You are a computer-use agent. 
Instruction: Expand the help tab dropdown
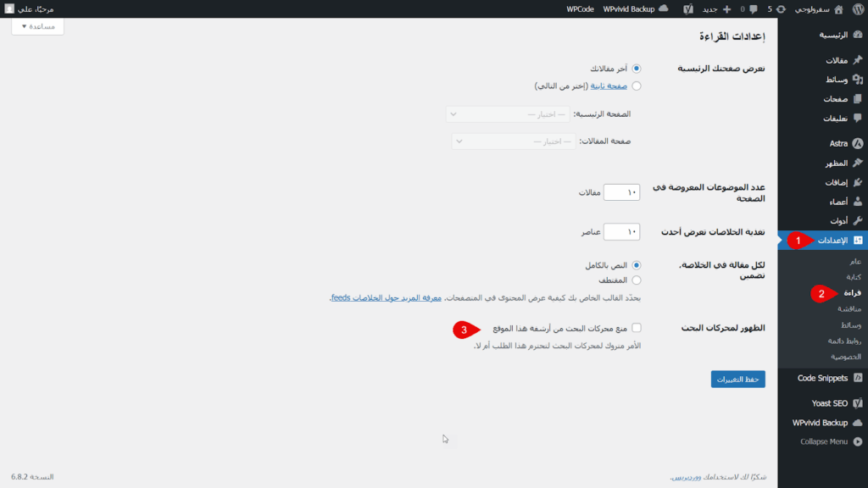click(x=37, y=26)
